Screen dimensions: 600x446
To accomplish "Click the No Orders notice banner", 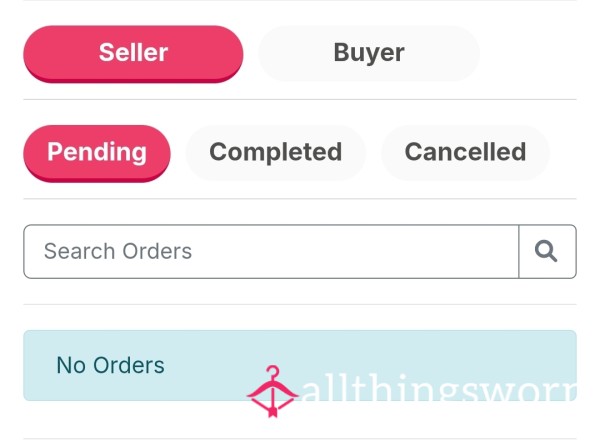I will point(300,365).
